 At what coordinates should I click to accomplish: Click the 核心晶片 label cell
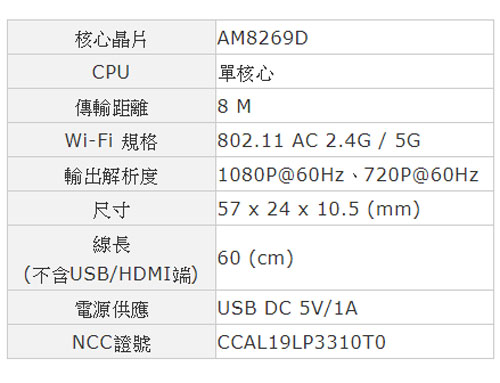[111, 39]
